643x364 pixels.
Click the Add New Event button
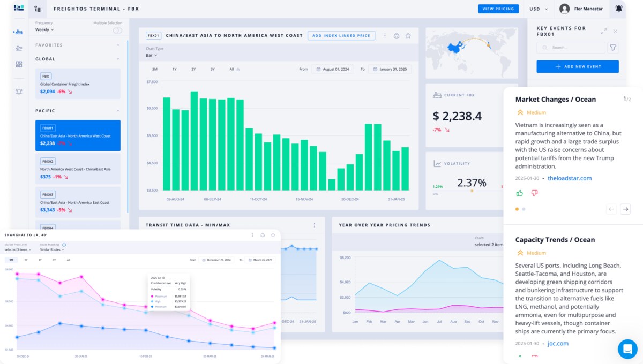pos(578,66)
